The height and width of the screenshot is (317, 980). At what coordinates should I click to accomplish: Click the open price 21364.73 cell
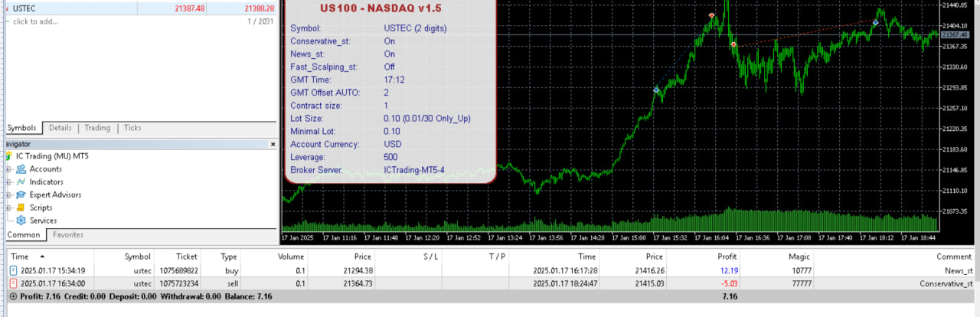click(357, 283)
